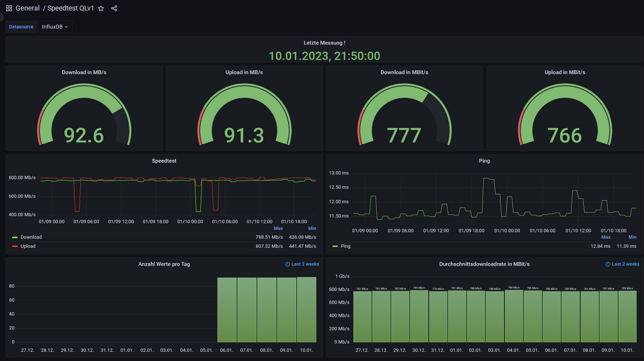Open the Upload in MBit/s panel menu
Image resolution: width=644 pixels, height=361 pixels.
coord(565,72)
